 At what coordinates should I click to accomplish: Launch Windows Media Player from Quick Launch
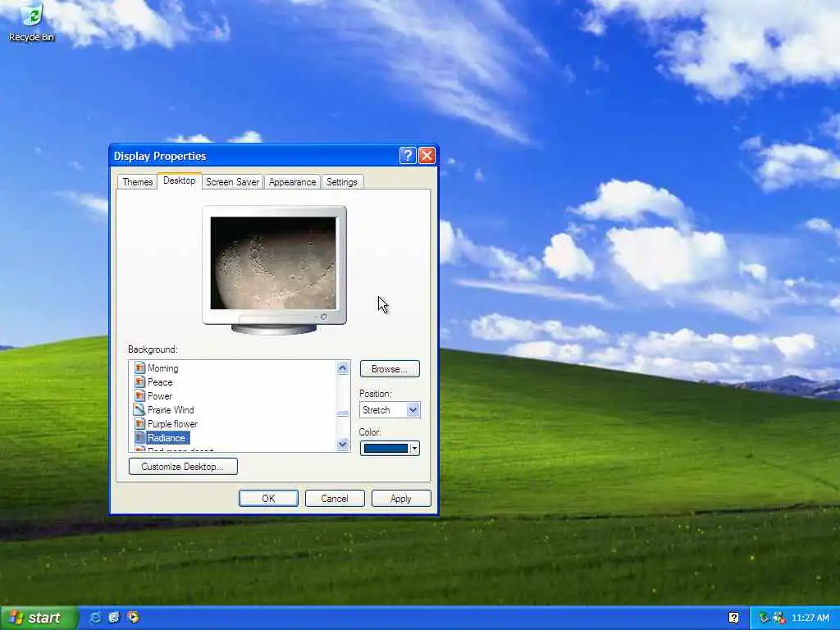click(133, 617)
